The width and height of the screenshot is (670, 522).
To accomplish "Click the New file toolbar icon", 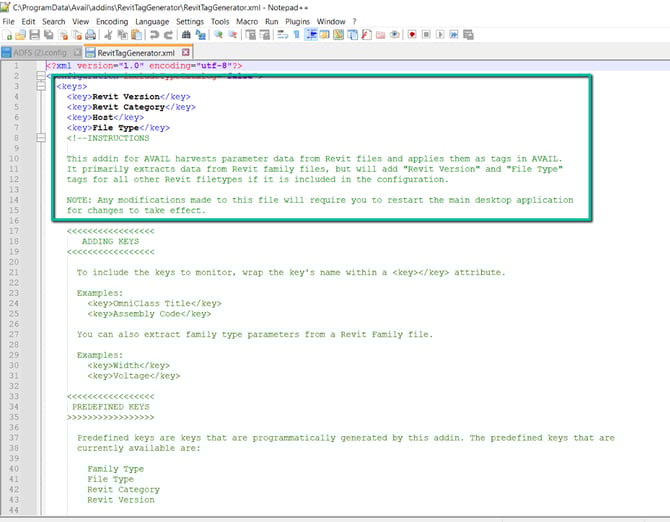I will [8, 34].
